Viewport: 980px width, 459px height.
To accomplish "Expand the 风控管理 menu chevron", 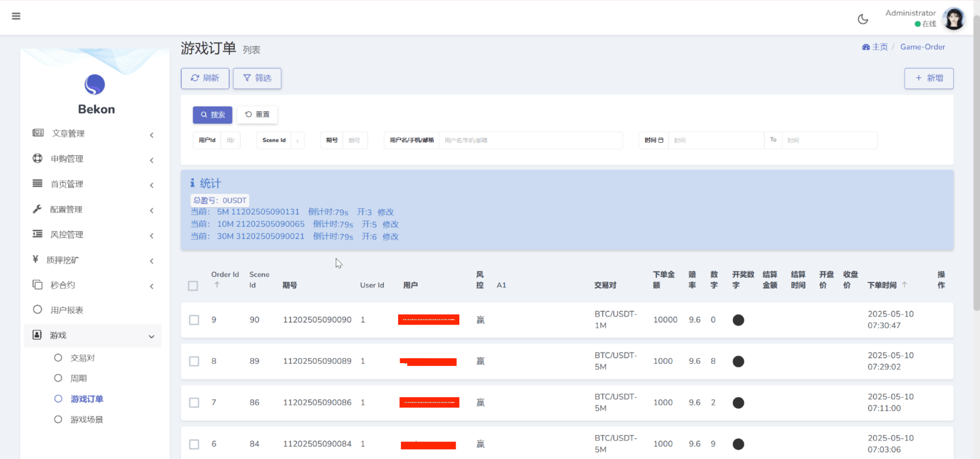I will (x=152, y=236).
